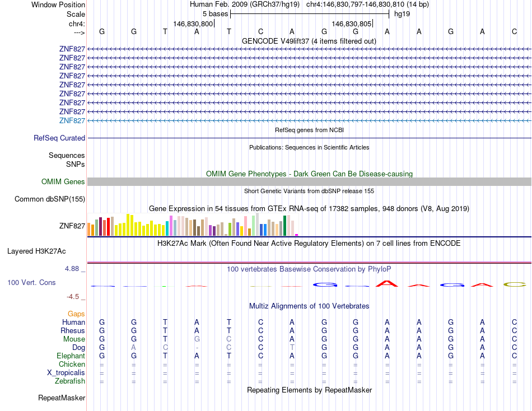
Task: Open the OMIM Gene Phenotypes track title
Action: coord(309,174)
